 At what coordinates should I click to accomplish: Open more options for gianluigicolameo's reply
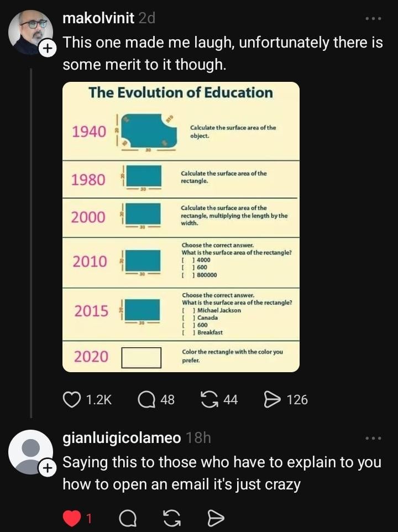pyautogui.click(x=374, y=439)
